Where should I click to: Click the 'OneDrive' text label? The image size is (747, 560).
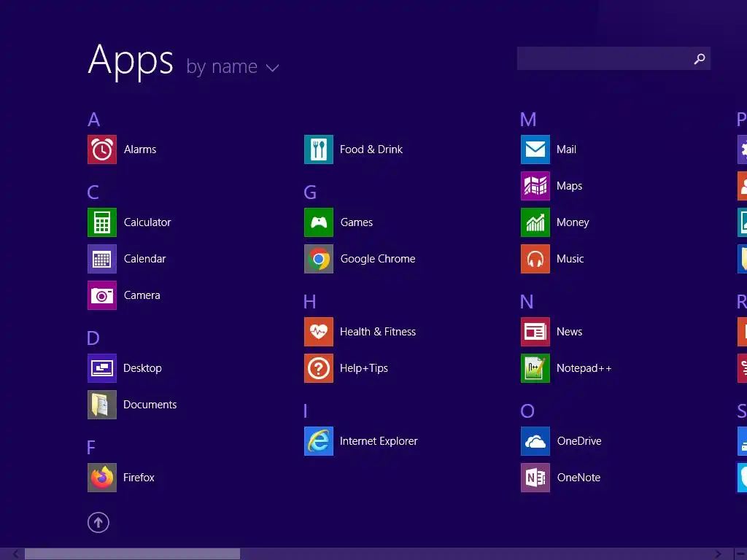click(x=579, y=441)
